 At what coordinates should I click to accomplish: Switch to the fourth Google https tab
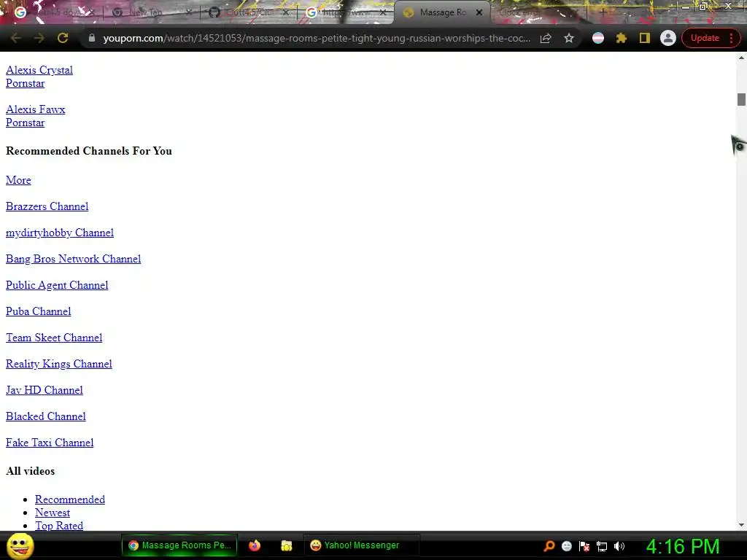(347, 12)
